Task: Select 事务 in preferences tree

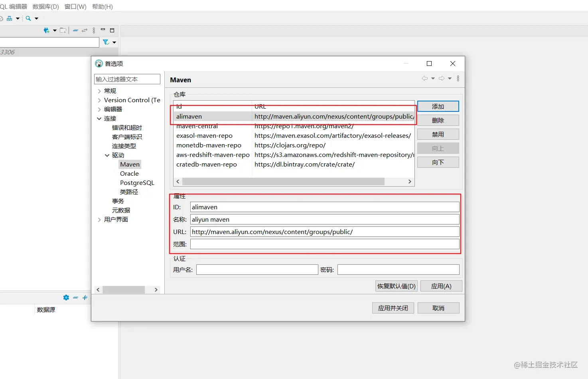Action: click(118, 201)
